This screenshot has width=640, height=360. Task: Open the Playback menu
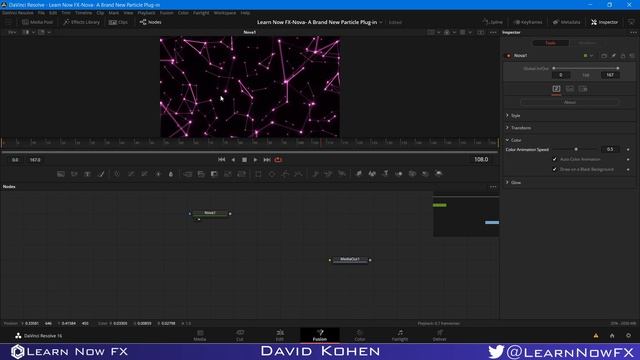146,13
